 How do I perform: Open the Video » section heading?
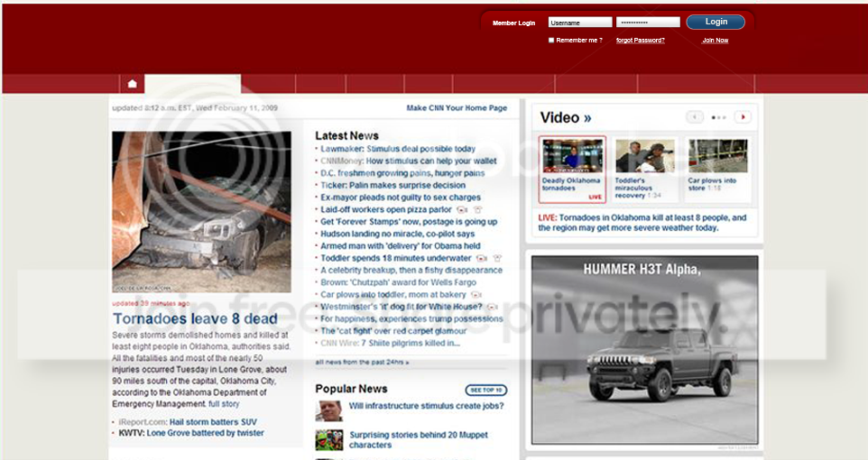565,117
